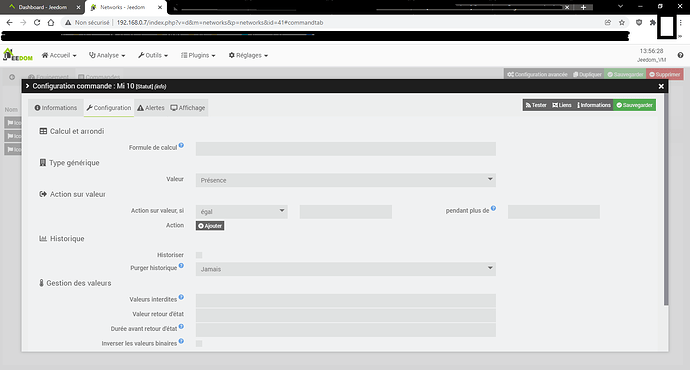Click the address bar URL

pyautogui.click(x=220, y=22)
